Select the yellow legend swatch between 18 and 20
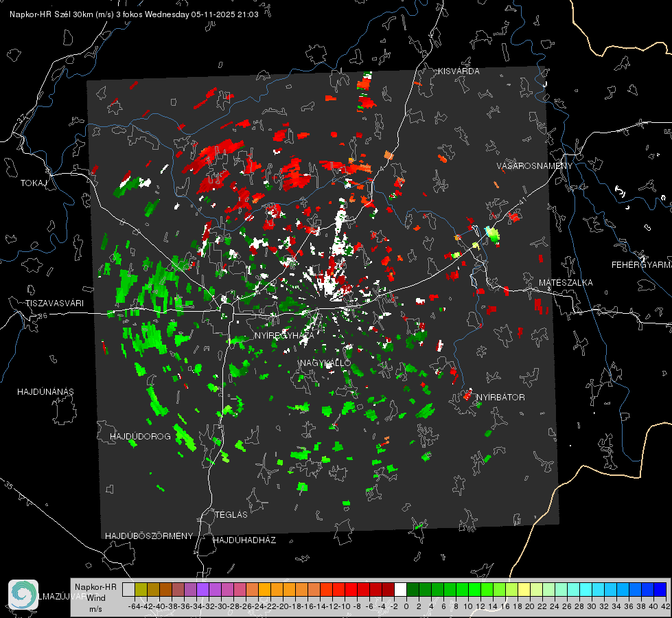This screenshot has width=672, height=618. click(524, 589)
